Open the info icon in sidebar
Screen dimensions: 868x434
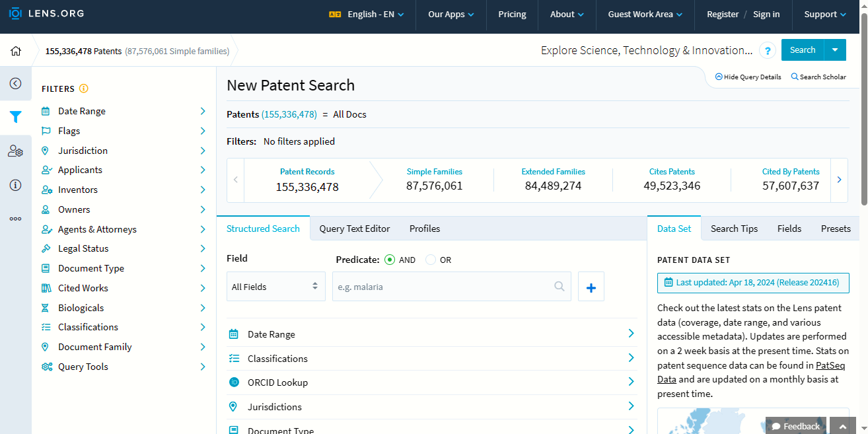coord(15,185)
